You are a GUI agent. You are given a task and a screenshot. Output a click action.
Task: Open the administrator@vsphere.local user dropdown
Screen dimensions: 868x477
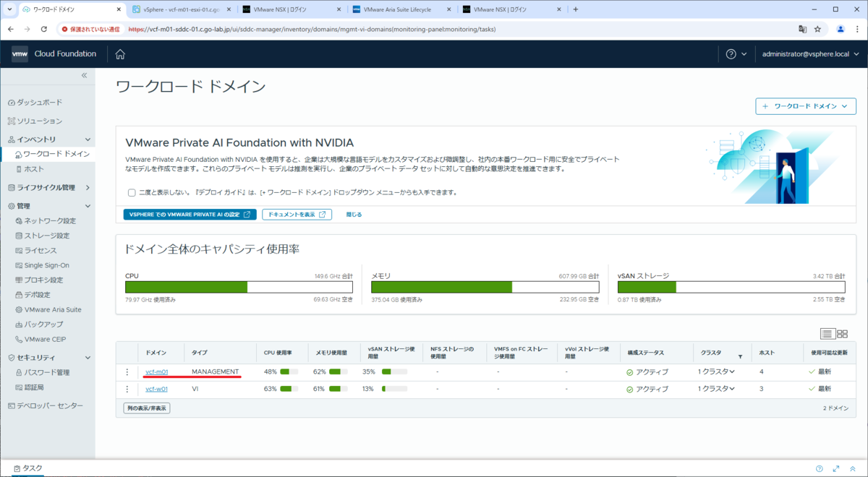pyautogui.click(x=810, y=54)
